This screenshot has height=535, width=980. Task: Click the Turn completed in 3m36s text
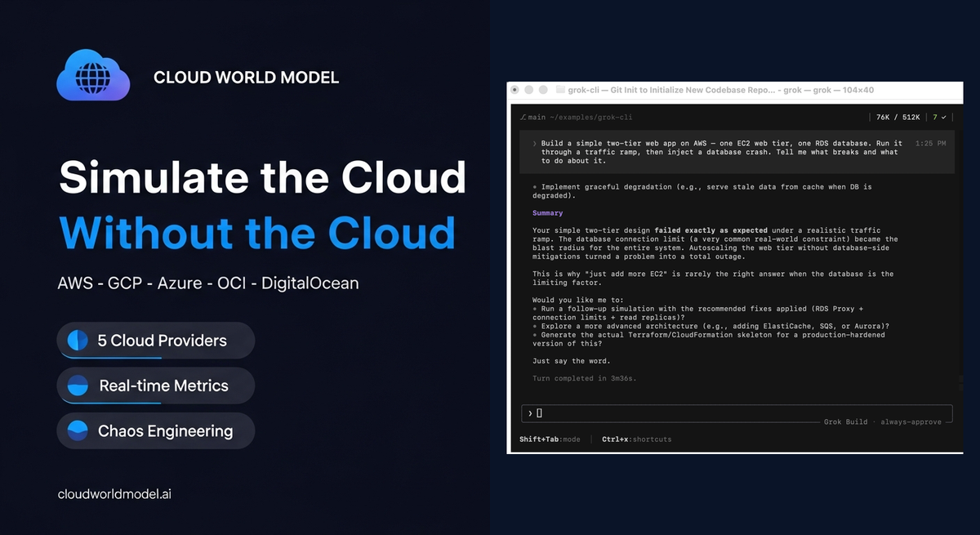click(x=584, y=378)
